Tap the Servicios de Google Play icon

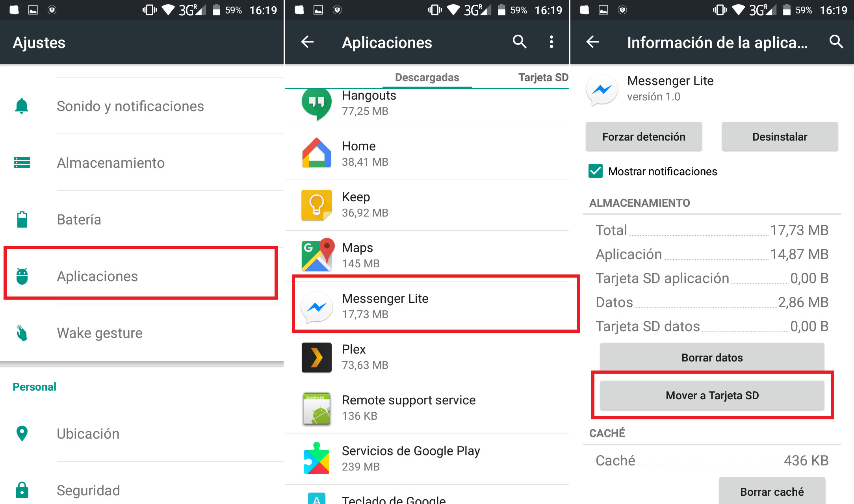coord(317,458)
